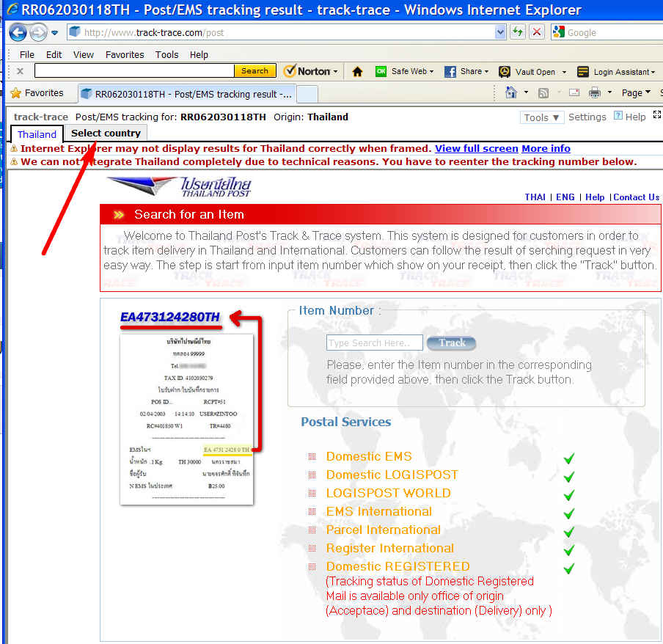This screenshot has height=644, width=663.
Task: Click the sample receipt image
Action: tap(186, 420)
